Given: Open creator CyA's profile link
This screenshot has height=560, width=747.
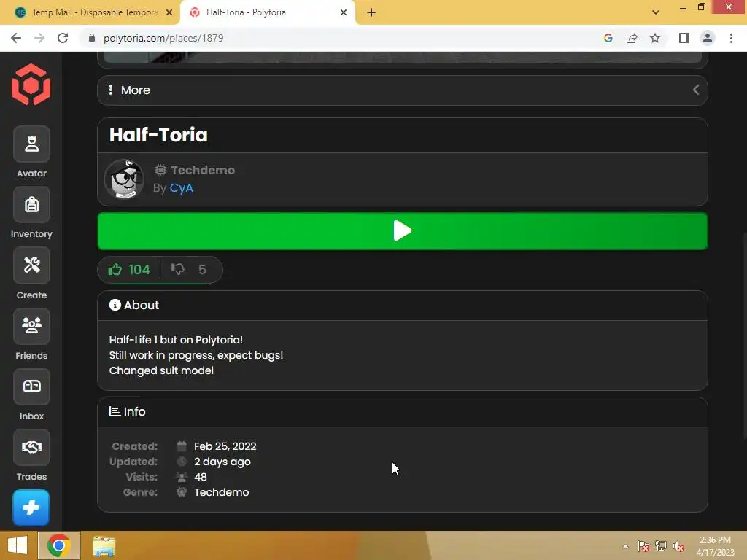Looking at the screenshot, I should click(x=181, y=188).
